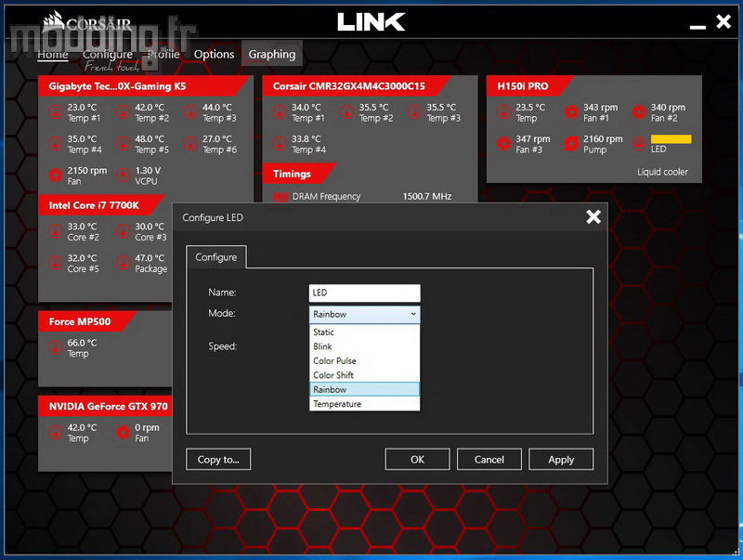
Task: Click Corsair memory Temp #4 33.8 °C icon
Action: (x=280, y=144)
